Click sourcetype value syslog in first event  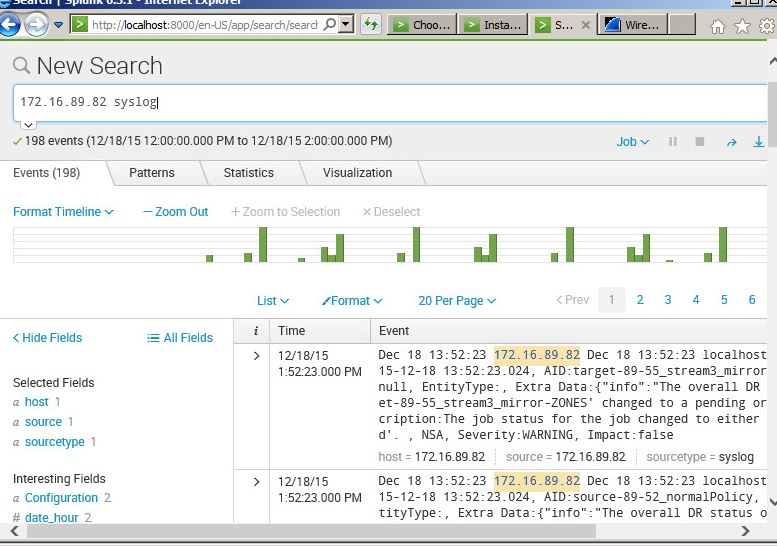point(736,457)
